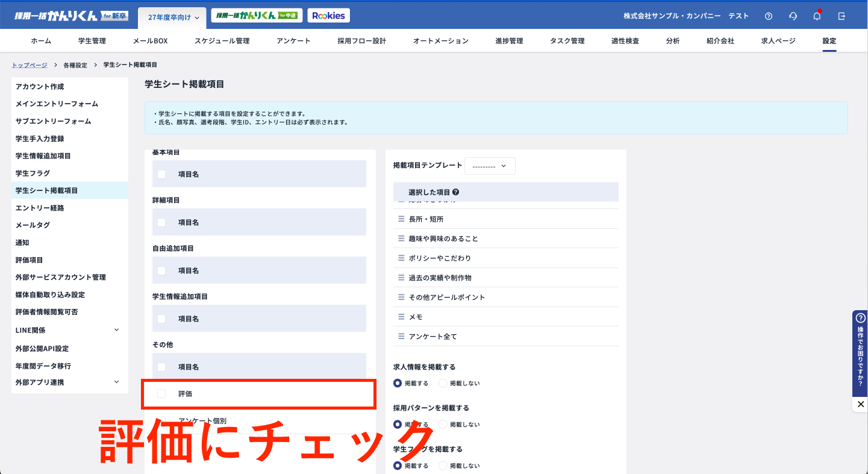Switch to the 学生管理 tab
The image size is (868, 474).
[92, 40]
